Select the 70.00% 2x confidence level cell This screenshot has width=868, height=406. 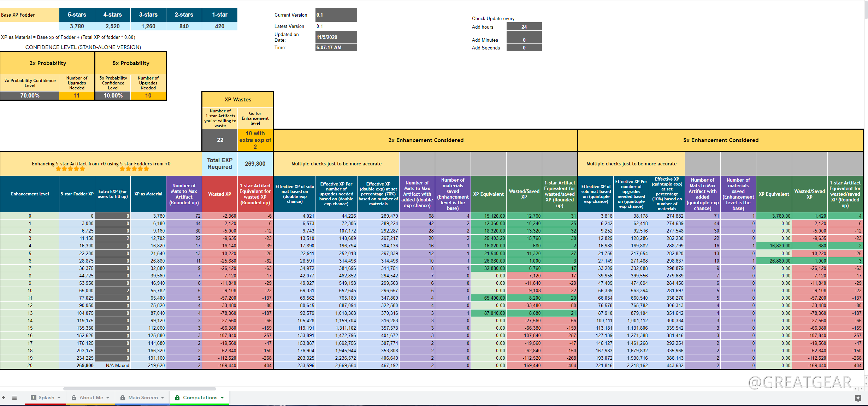click(30, 96)
